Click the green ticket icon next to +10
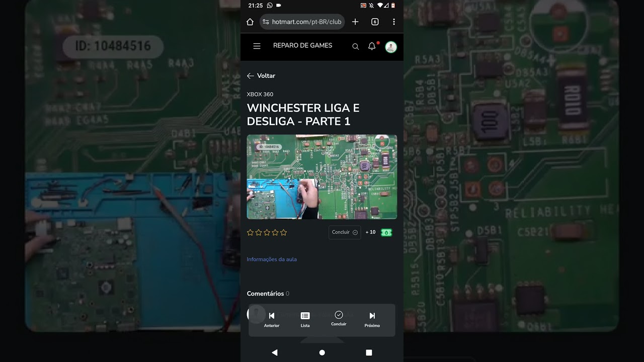 pyautogui.click(x=386, y=232)
